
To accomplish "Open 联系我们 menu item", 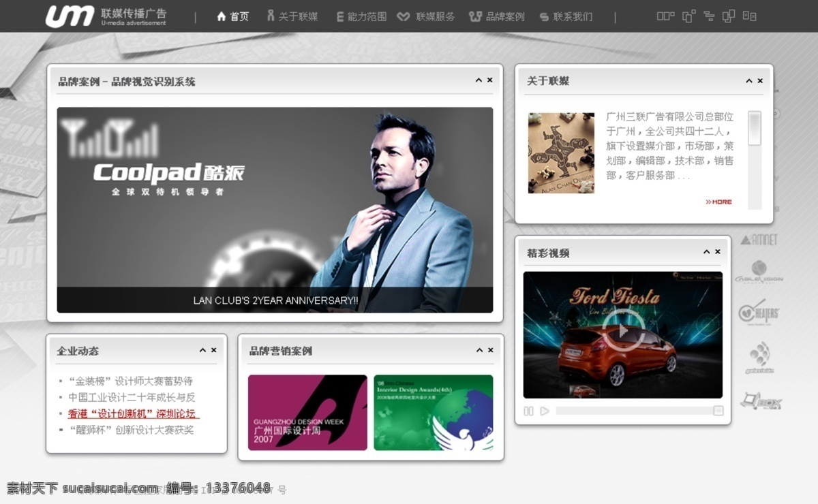I will [566, 16].
